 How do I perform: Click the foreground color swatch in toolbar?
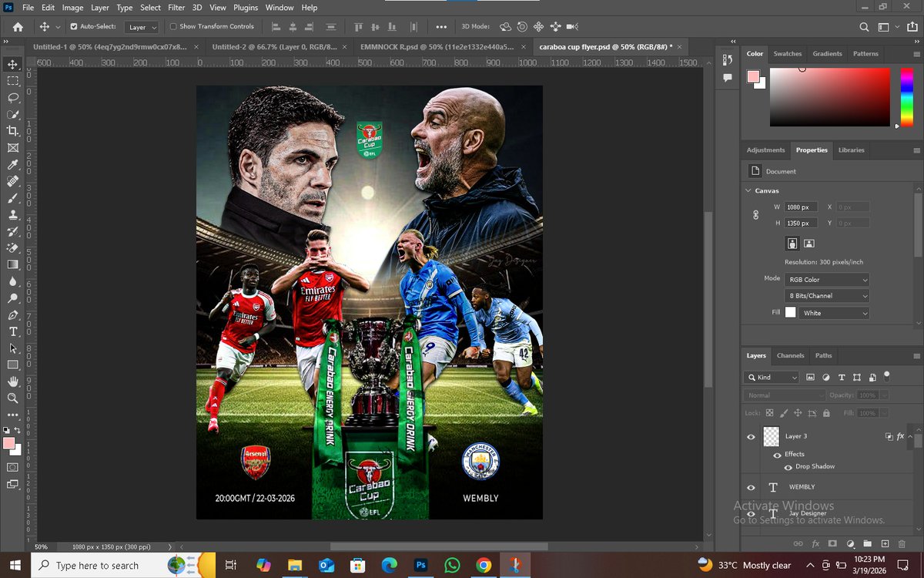click(9, 444)
